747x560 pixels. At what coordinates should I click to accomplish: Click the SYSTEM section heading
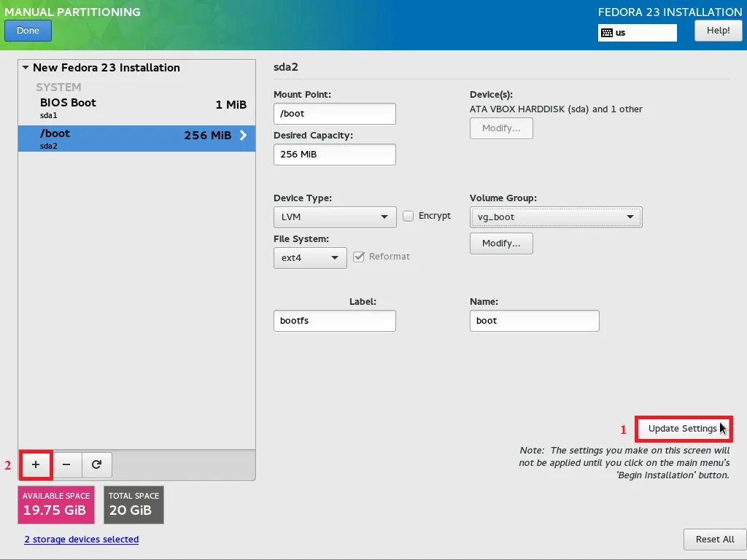tap(58, 87)
